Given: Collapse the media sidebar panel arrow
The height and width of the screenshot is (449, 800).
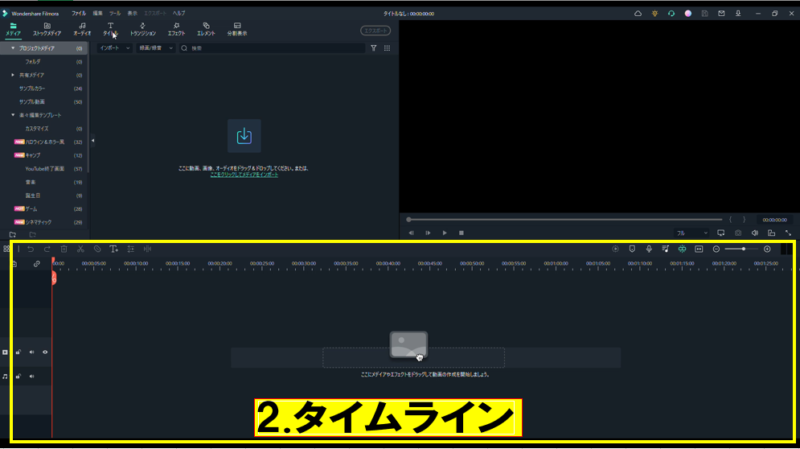Looking at the screenshot, I should [x=93, y=140].
